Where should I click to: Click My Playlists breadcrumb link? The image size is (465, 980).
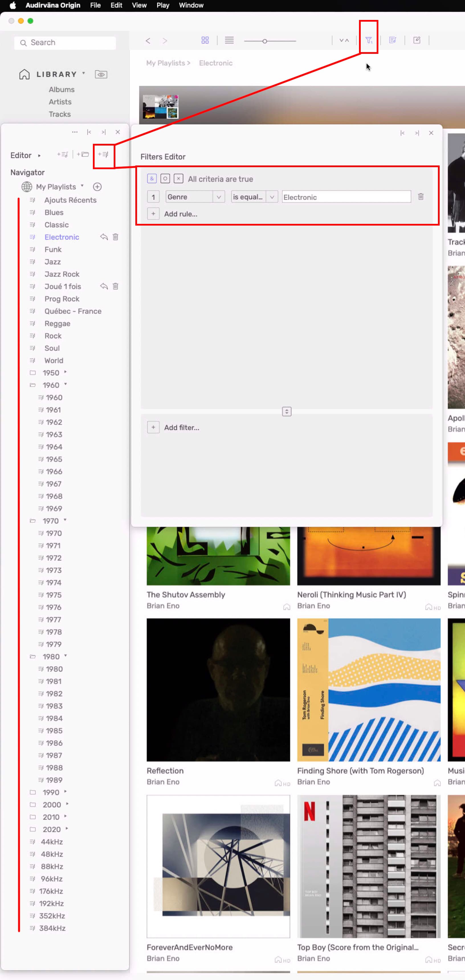coord(166,63)
